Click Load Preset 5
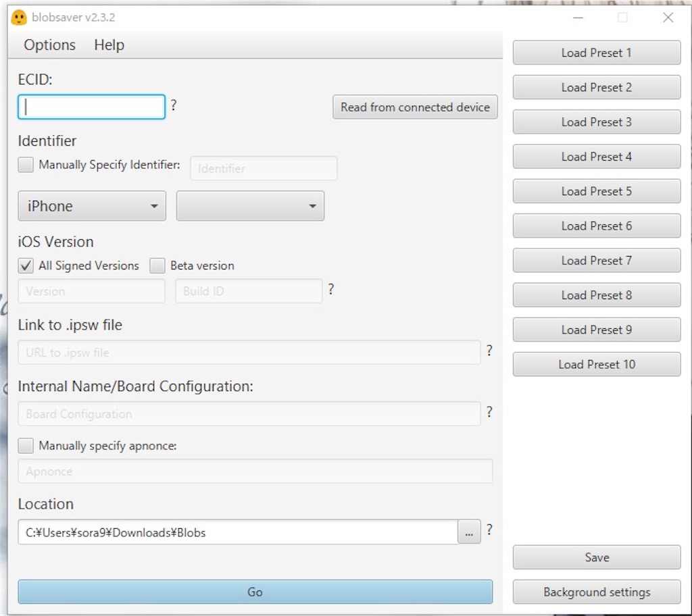 pyautogui.click(x=597, y=191)
